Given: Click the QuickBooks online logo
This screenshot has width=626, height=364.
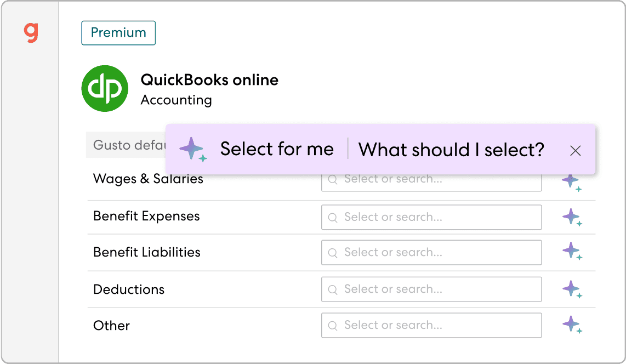Looking at the screenshot, I should pyautogui.click(x=105, y=89).
